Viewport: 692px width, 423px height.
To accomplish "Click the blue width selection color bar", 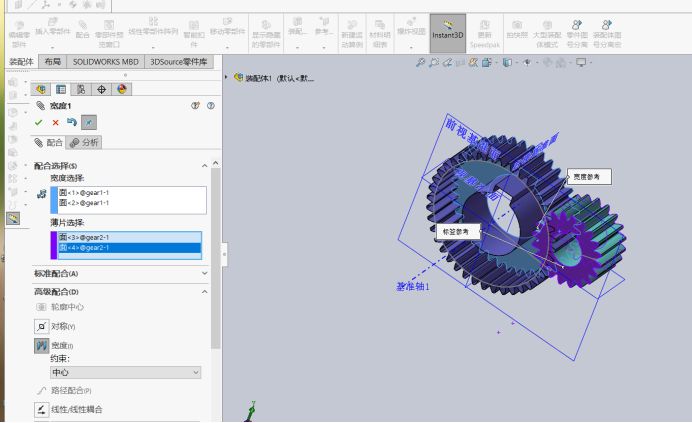I will [54, 200].
